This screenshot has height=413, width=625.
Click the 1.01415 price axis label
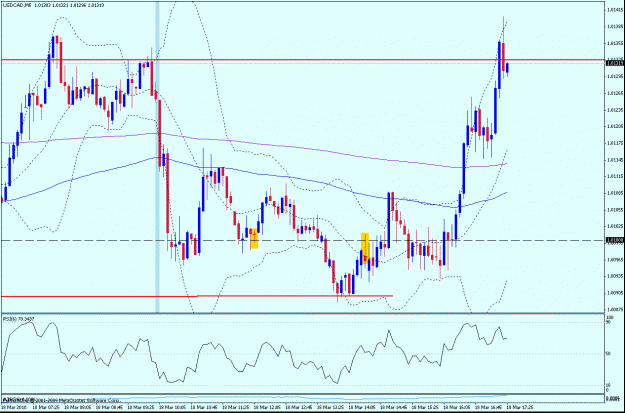tap(615, 10)
